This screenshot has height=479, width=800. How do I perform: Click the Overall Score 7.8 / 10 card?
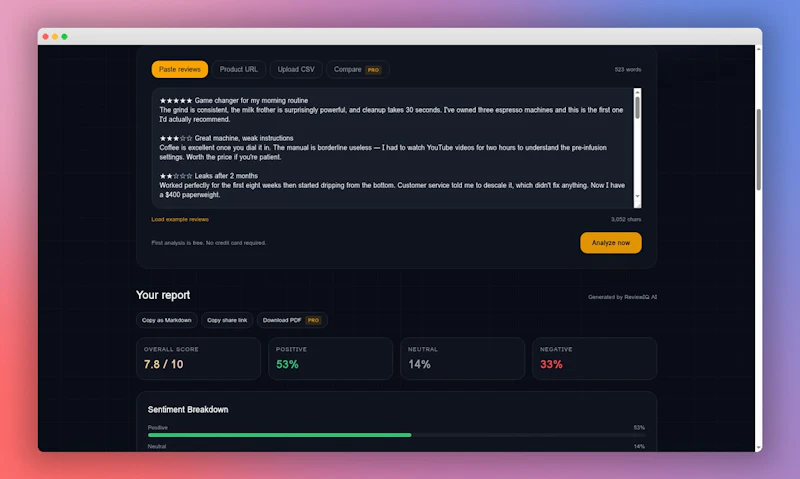click(198, 358)
